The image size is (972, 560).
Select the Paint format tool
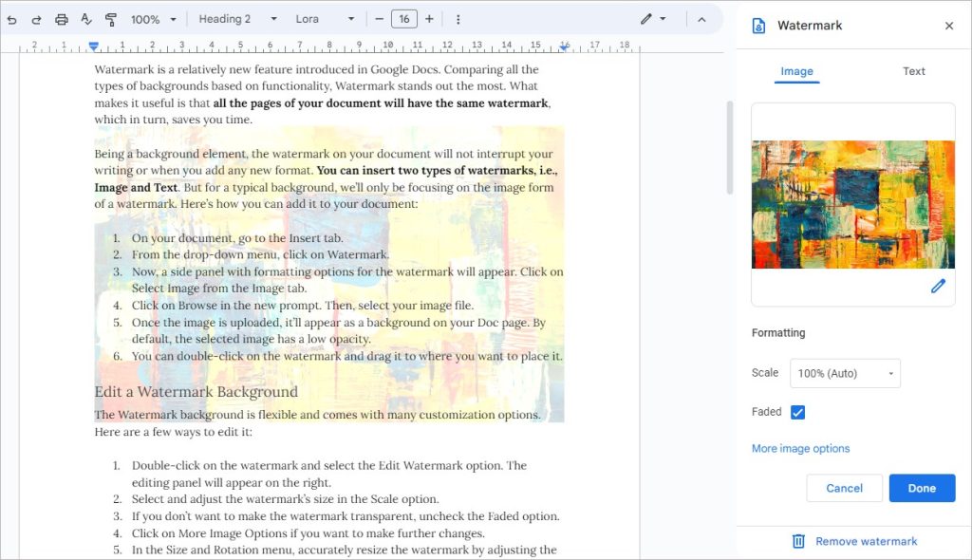click(112, 18)
